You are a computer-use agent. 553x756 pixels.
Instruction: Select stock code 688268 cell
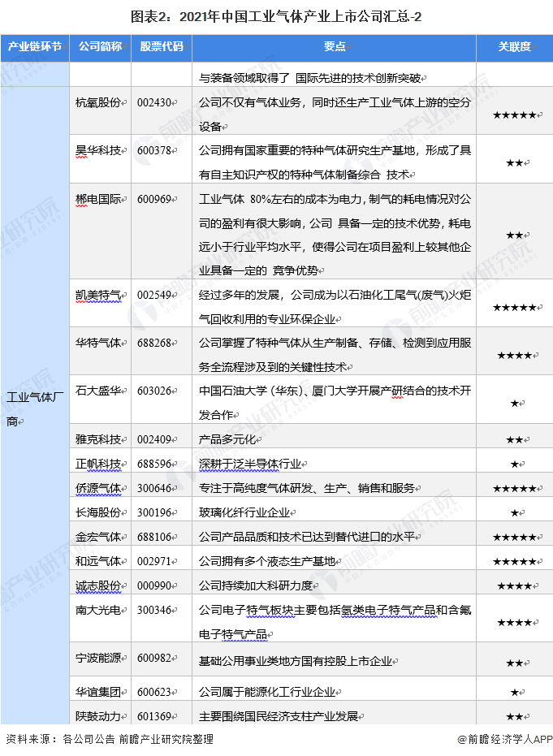point(162,351)
